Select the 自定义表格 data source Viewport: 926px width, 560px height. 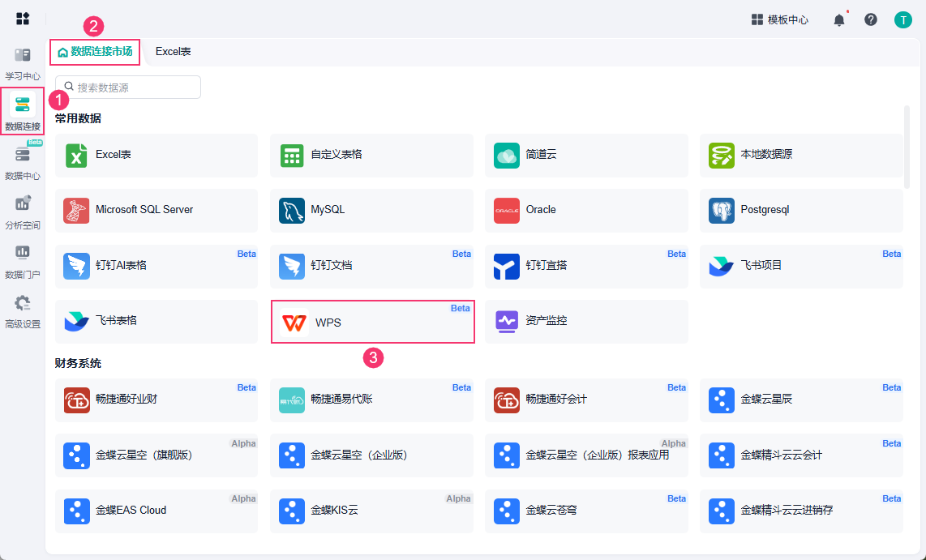coord(371,155)
